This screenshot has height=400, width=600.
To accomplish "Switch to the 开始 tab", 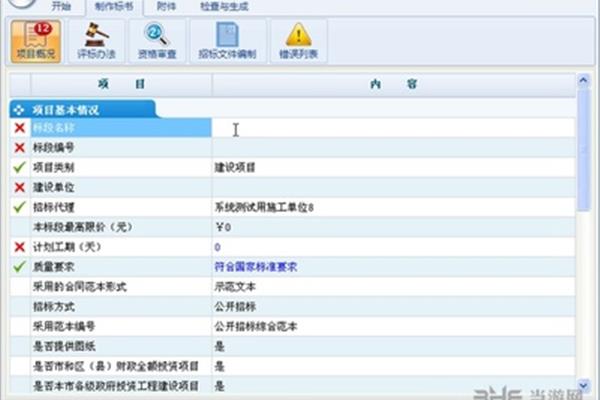I will point(62,6).
